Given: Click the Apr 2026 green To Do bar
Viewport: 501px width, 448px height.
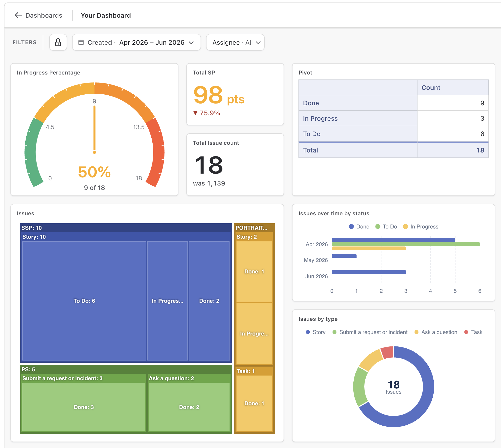Looking at the screenshot, I should (x=406, y=244).
